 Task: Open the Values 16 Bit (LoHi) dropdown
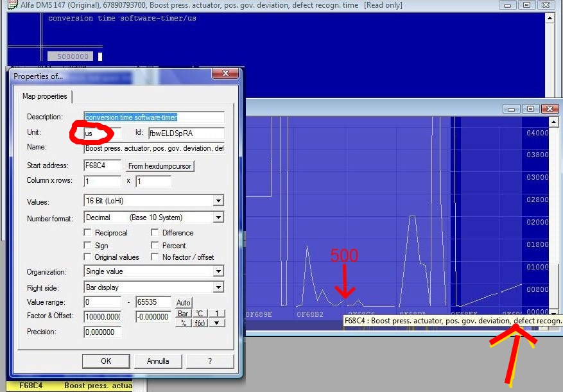tap(218, 201)
